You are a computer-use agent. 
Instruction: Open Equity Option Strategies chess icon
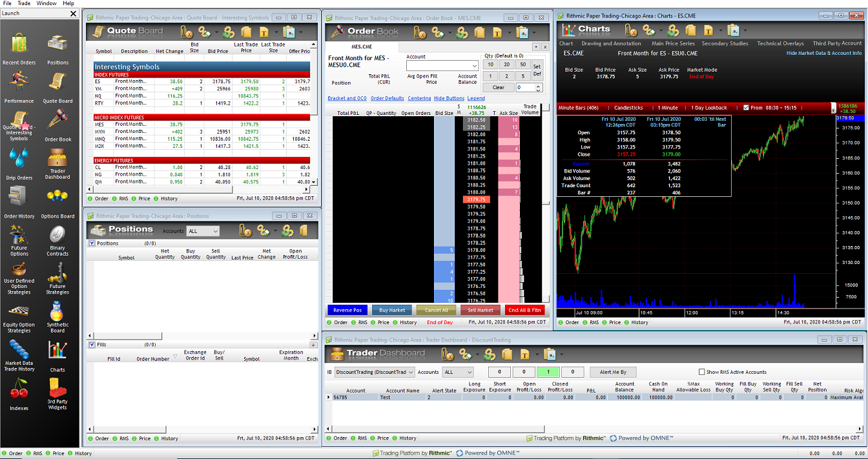coord(19,311)
